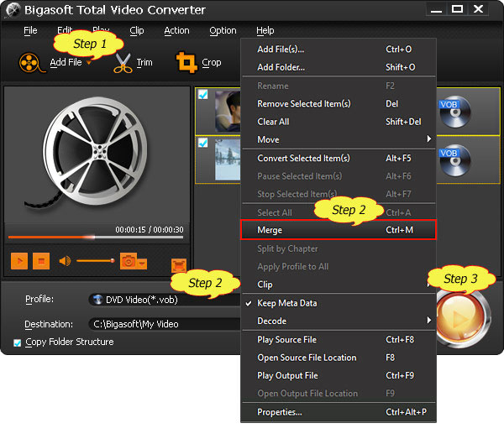This screenshot has width=504, height=439.
Task: Click Merge in the context menu
Action: (x=339, y=230)
